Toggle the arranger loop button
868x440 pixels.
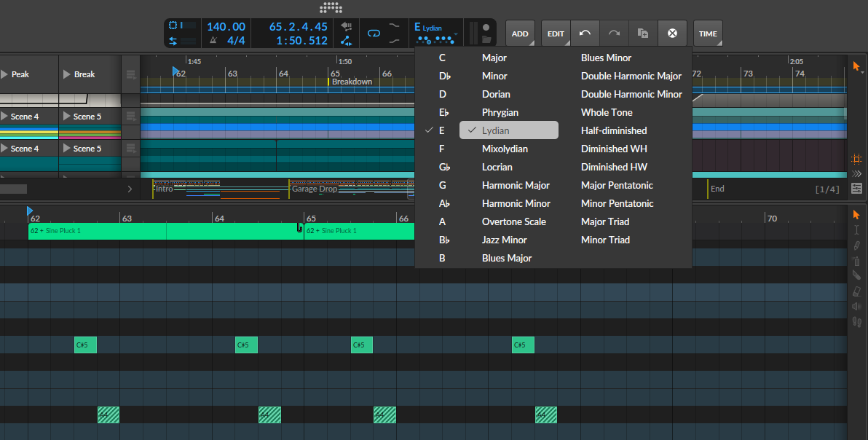coord(374,34)
